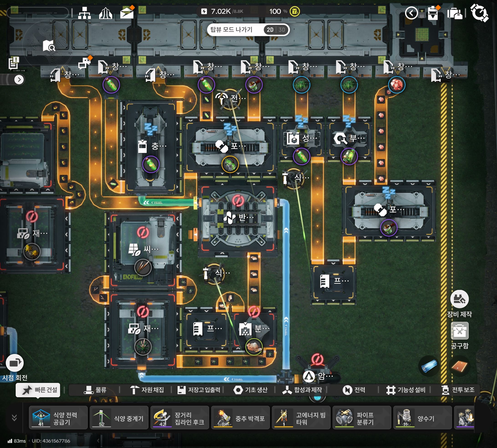Click the three-towers icon beside the mail
The height and width of the screenshot is (448, 497).
pos(106,13)
